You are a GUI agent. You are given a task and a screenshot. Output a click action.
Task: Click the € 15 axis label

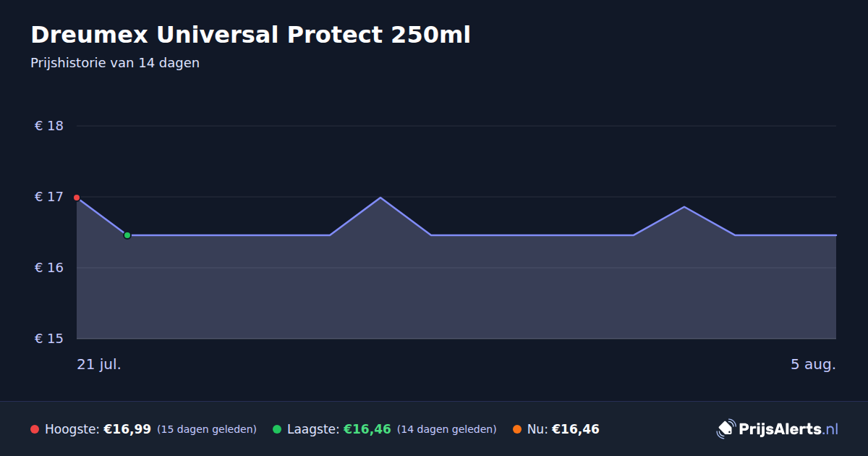(x=49, y=339)
